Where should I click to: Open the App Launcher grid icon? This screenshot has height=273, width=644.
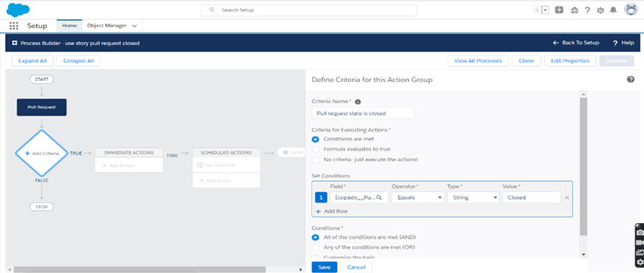pyautogui.click(x=14, y=26)
